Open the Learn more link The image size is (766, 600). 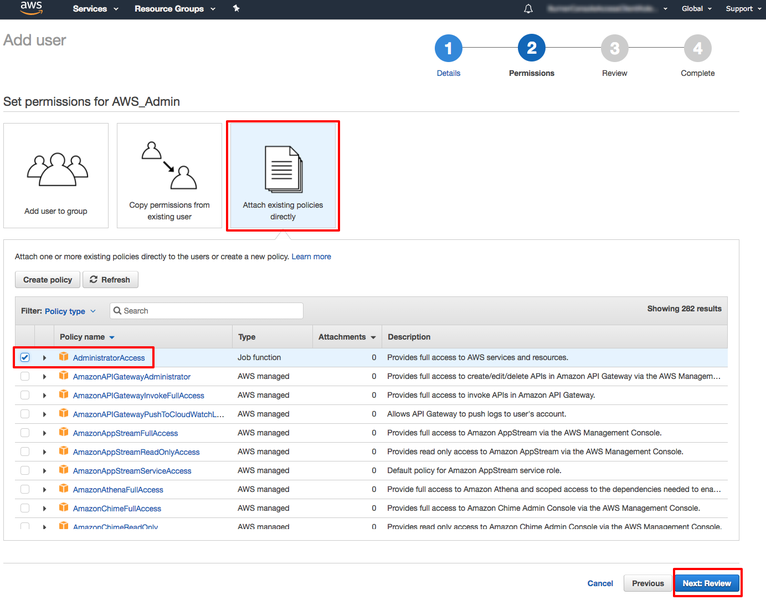(x=311, y=257)
